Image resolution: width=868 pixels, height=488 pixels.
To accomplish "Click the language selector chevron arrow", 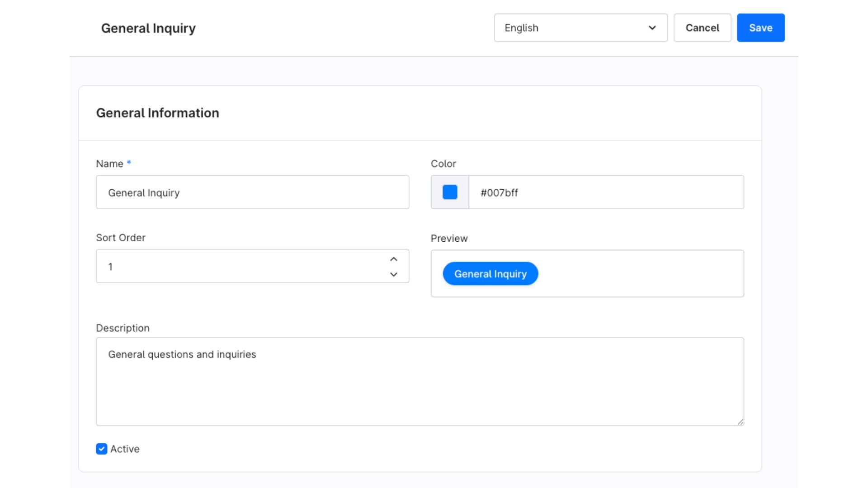I will pyautogui.click(x=652, y=28).
